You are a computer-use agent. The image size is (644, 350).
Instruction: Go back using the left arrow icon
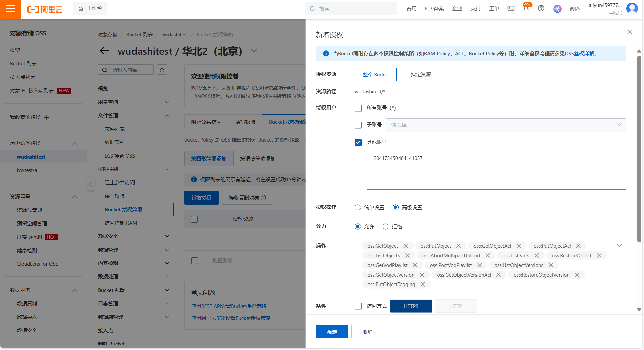pos(104,51)
